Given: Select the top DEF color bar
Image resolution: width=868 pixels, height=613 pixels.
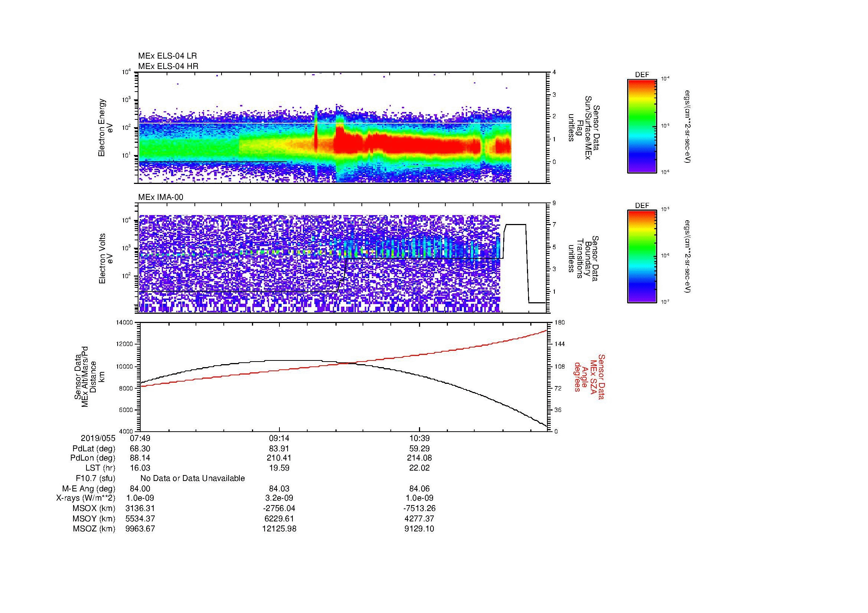Looking at the screenshot, I should tap(642, 126).
